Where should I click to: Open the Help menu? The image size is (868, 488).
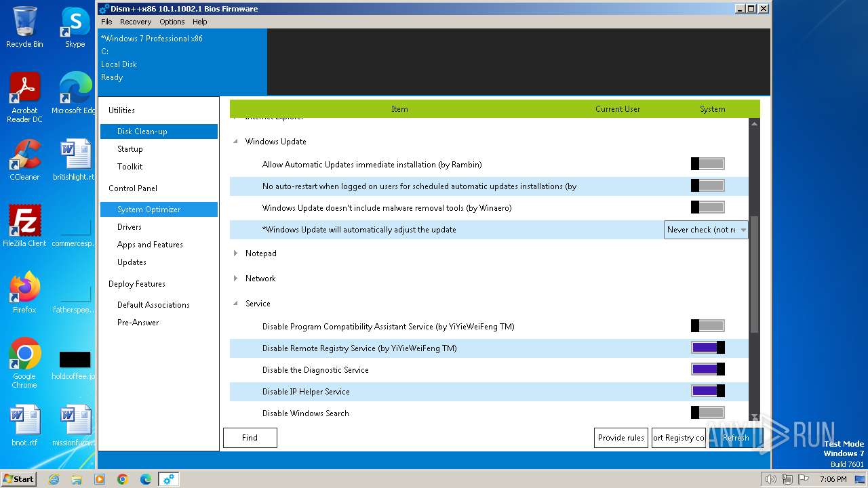tap(200, 22)
